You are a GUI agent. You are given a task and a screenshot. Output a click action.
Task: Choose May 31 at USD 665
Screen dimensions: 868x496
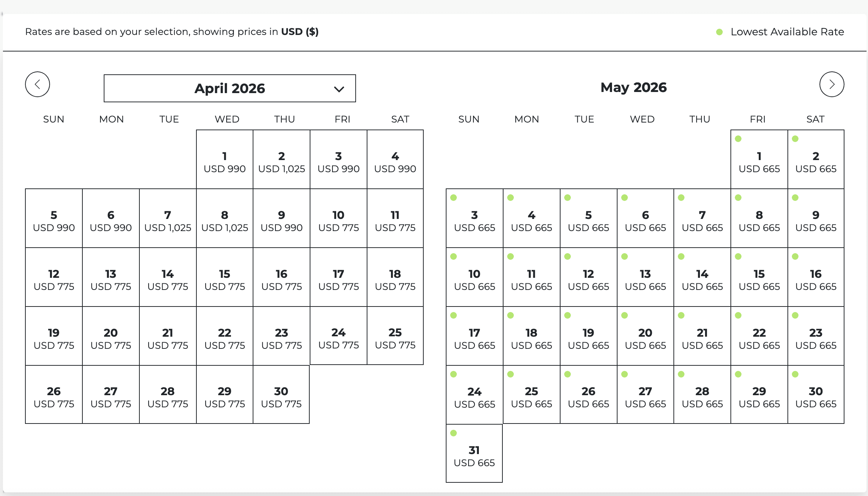(x=474, y=454)
